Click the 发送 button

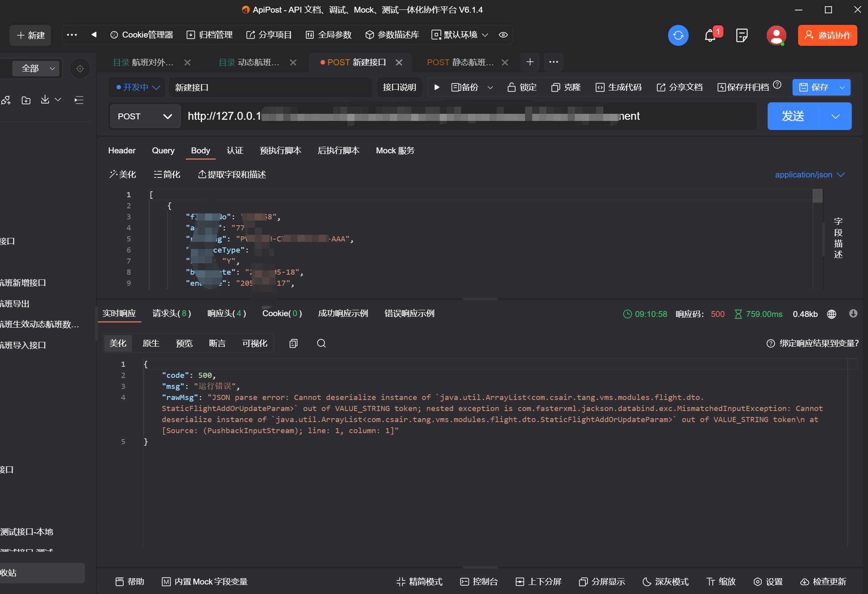click(x=793, y=116)
